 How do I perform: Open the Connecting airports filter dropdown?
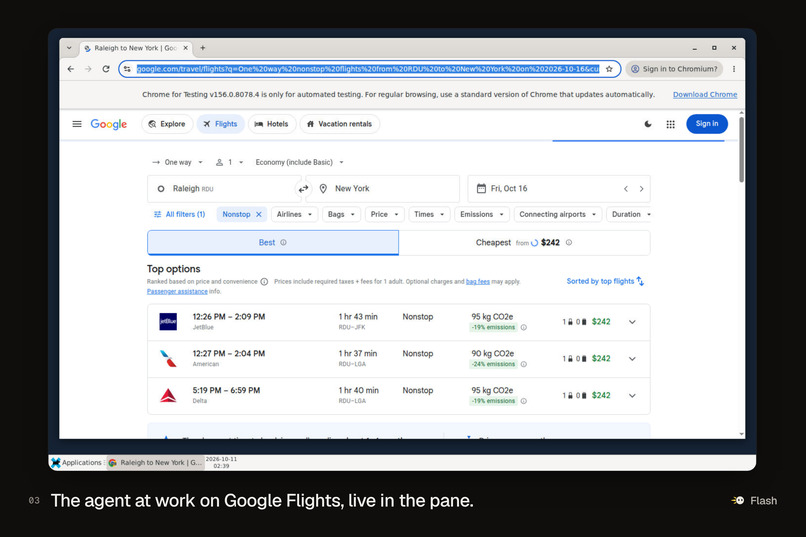(558, 214)
